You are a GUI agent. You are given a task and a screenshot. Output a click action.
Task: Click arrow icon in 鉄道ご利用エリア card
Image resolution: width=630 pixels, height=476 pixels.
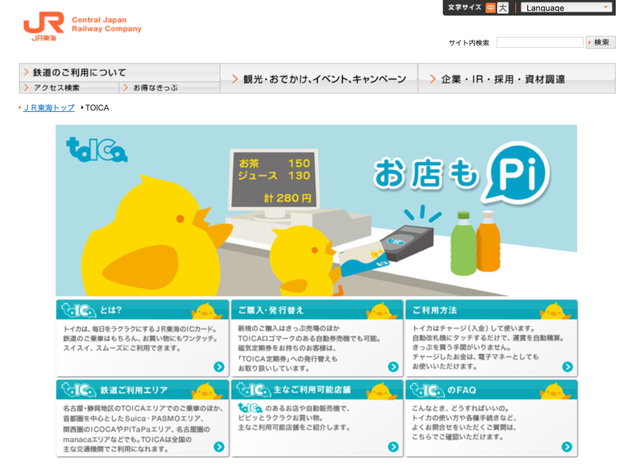click(x=219, y=447)
